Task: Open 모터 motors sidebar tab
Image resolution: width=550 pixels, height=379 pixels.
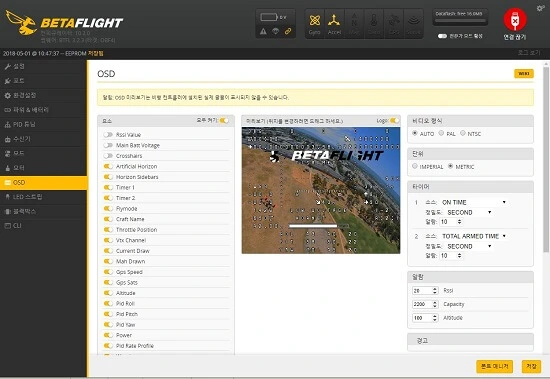Action: (x=43, y=168)
